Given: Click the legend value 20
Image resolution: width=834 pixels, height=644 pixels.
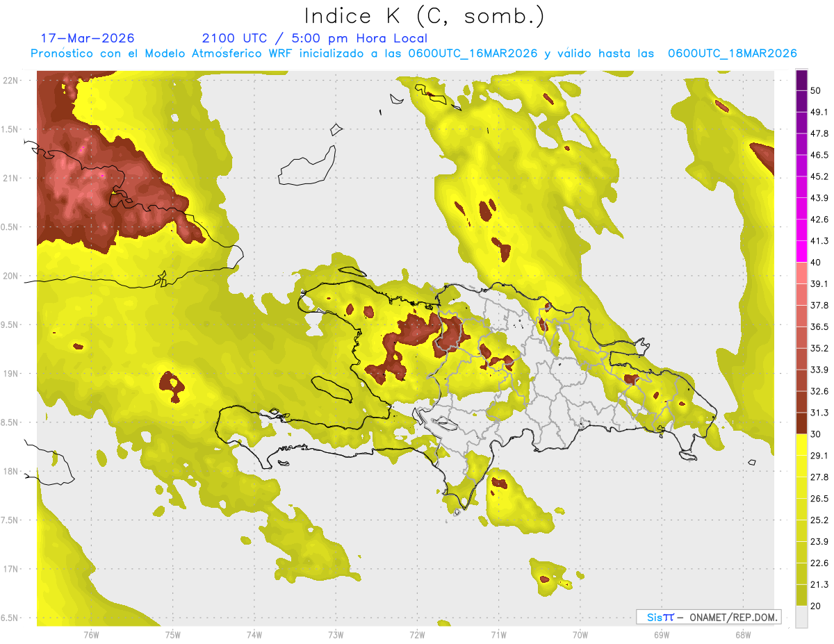Looking at the screenshot, I should (x=816, y=606).
